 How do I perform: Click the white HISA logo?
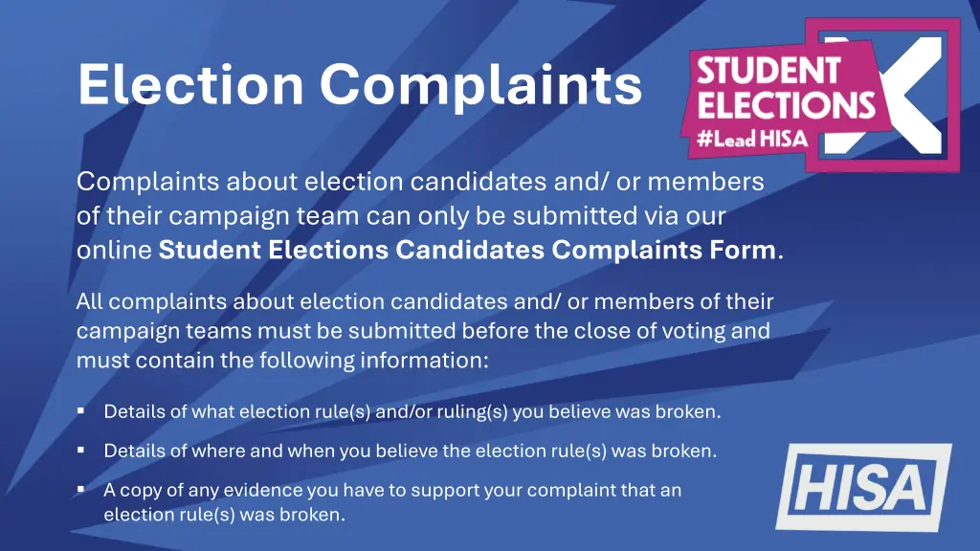coord(862,486)
